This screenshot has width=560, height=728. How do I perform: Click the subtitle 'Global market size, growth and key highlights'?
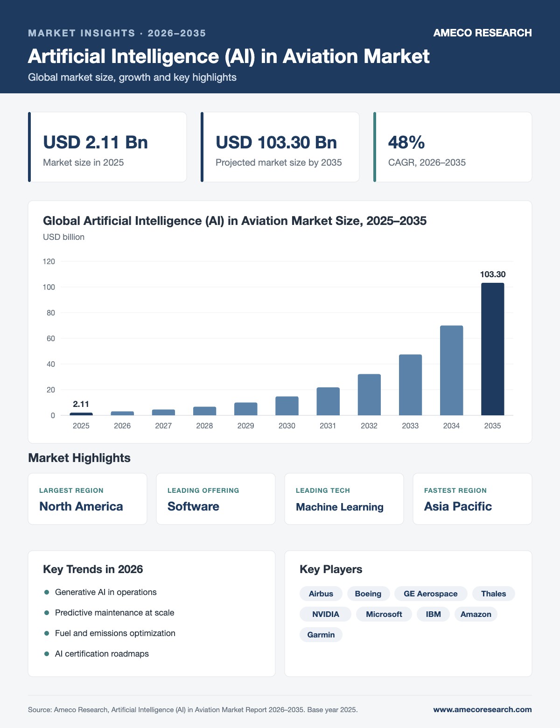coord(132,77)
